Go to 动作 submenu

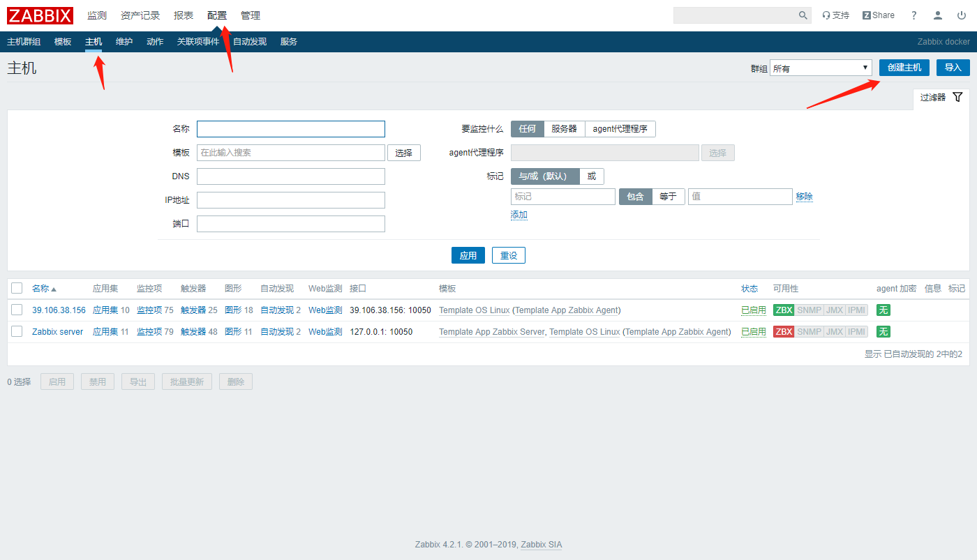coord(155,42)
